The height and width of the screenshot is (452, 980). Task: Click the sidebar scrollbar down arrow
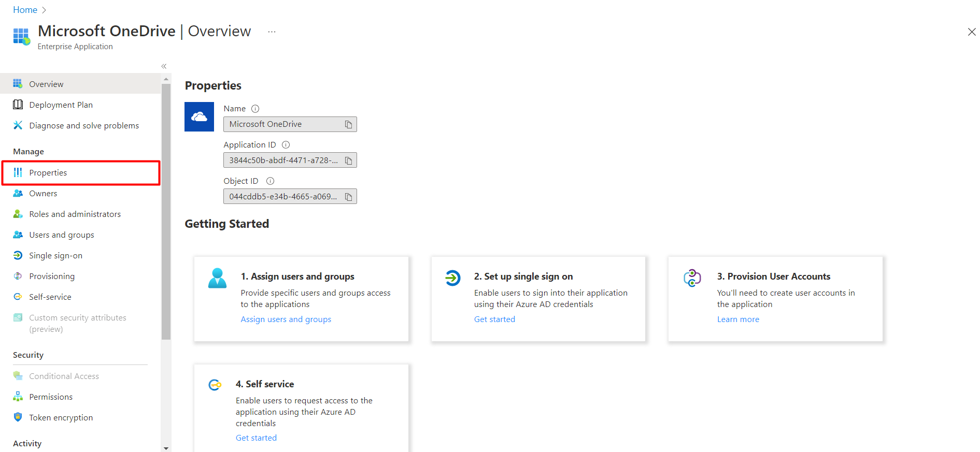166,448
